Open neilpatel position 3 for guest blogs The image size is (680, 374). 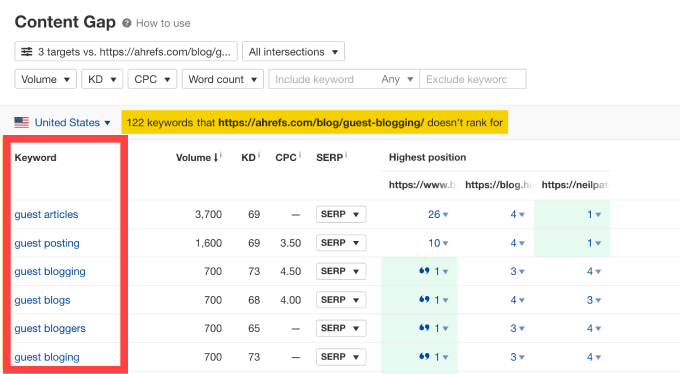coord(594,300)
